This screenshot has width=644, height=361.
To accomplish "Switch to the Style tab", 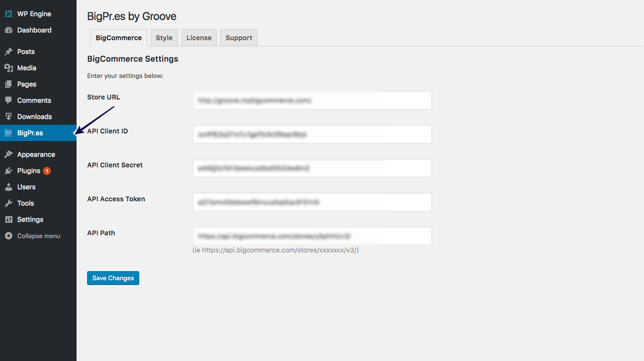I will (x=164, y=38).
